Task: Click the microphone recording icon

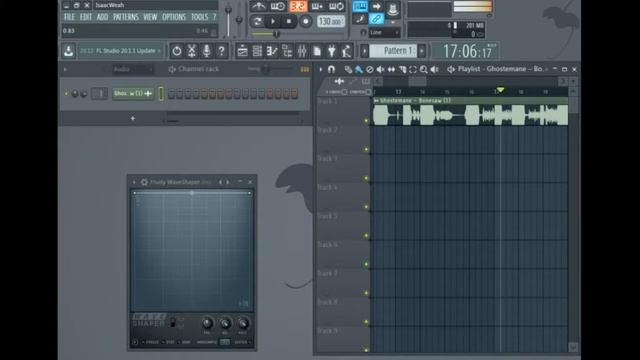Action: coord(207,51)
